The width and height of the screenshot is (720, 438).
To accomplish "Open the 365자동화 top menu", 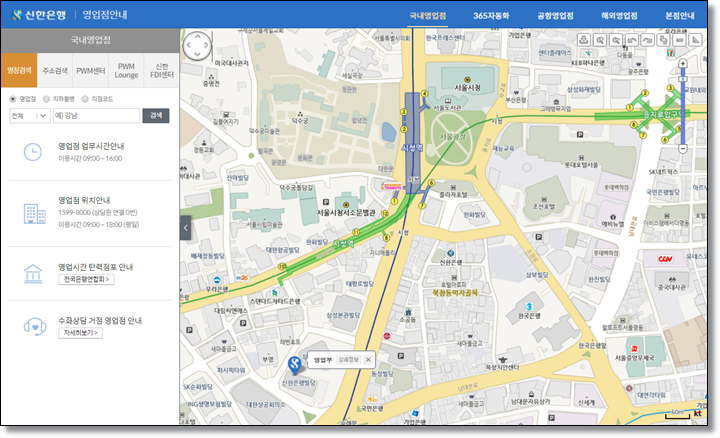I will coord(491,16).
